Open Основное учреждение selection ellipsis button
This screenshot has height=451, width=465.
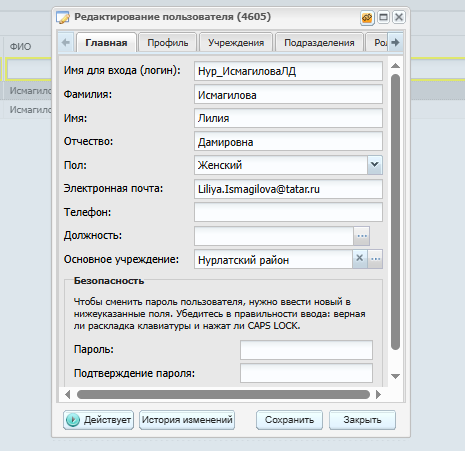375,259
